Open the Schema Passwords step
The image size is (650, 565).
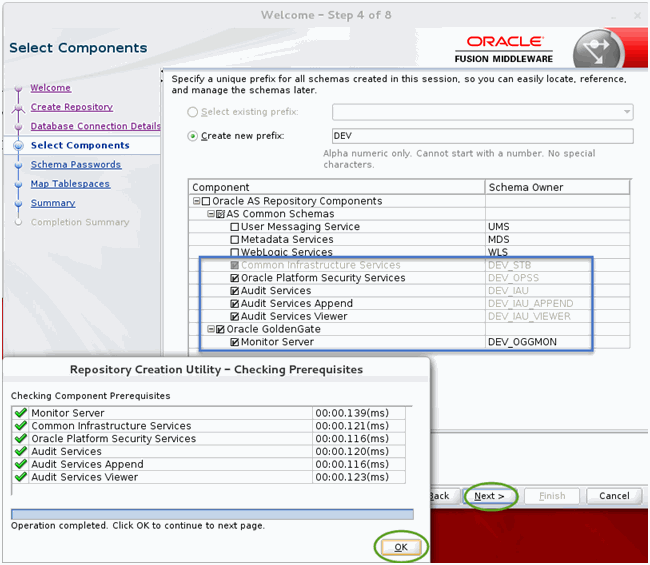(76, 165)
